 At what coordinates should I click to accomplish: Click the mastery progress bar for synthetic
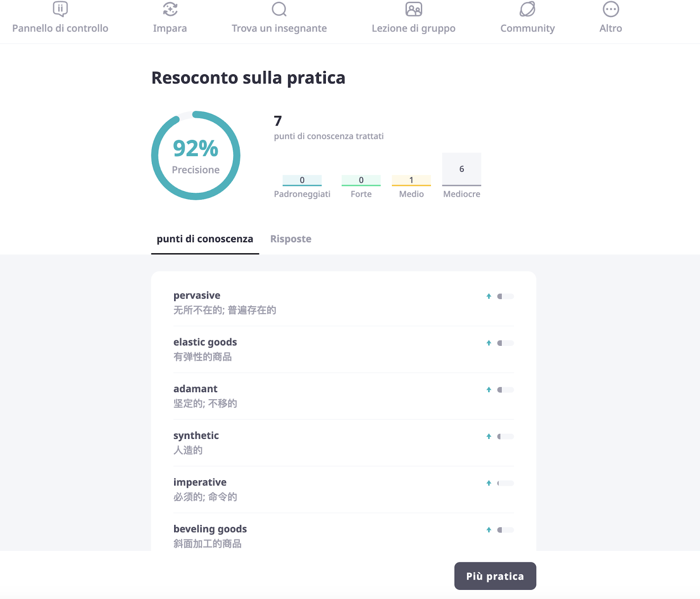pos(505,437)
